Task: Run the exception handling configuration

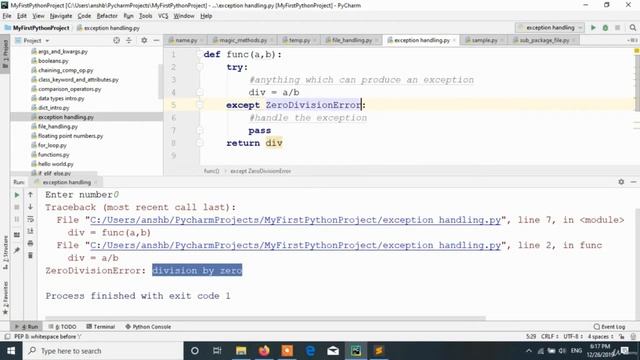Action: tap(593, 28)
